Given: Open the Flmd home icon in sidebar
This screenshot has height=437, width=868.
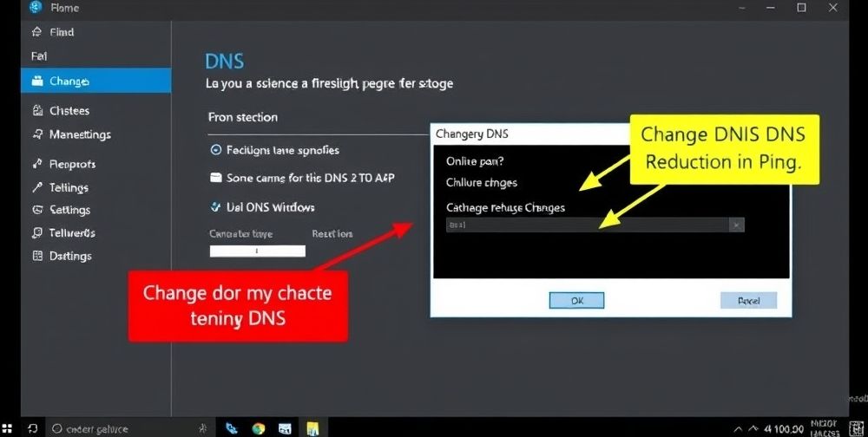Looking at the screenshot, I should click(36, 32).
